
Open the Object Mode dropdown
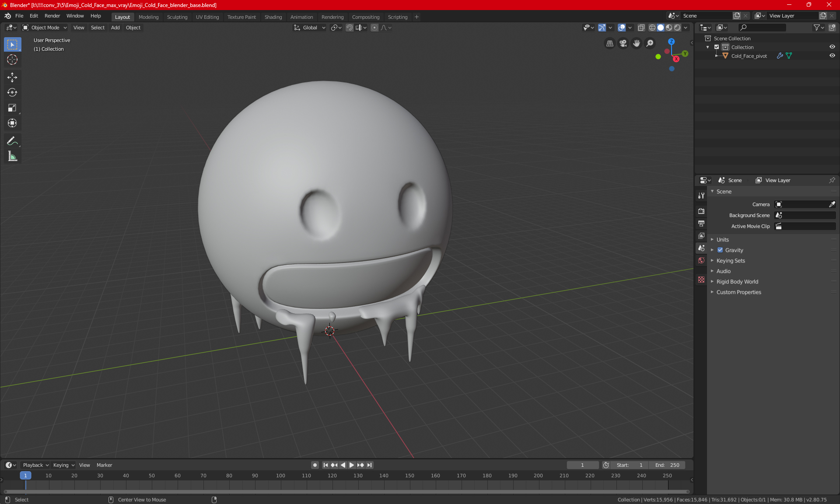click(x=44, y=28)
